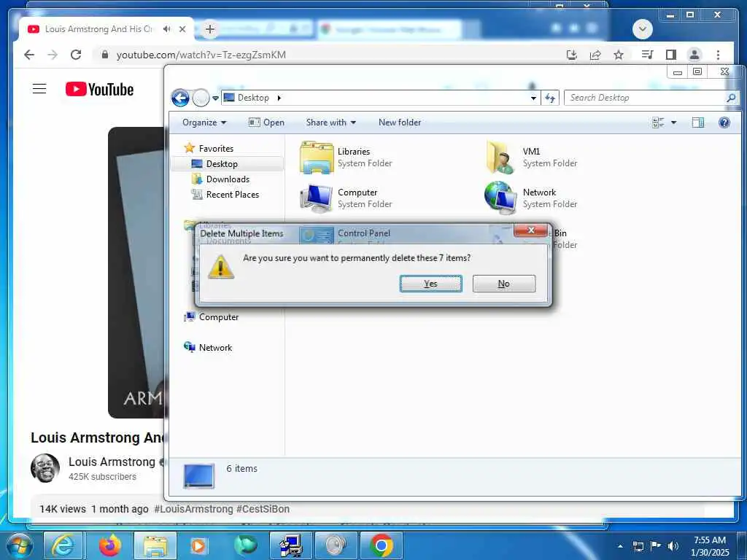
Task: Open the Windows Start button
Action: click(x=19, y=545)
